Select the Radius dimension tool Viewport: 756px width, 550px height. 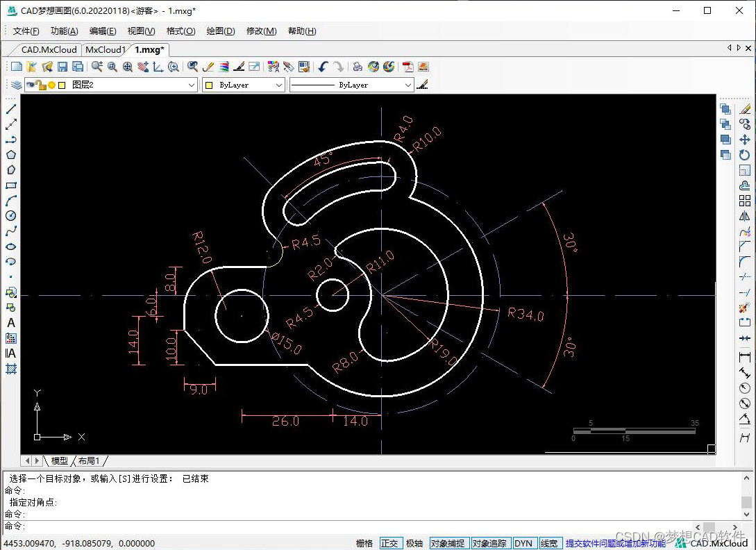tap(745, 388)
